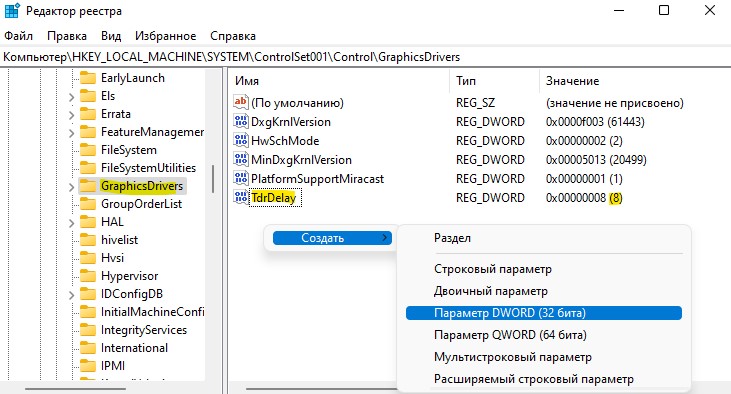The image size is (731, 394).
Task: Open the Файл menu
Action: click(19, 36)
